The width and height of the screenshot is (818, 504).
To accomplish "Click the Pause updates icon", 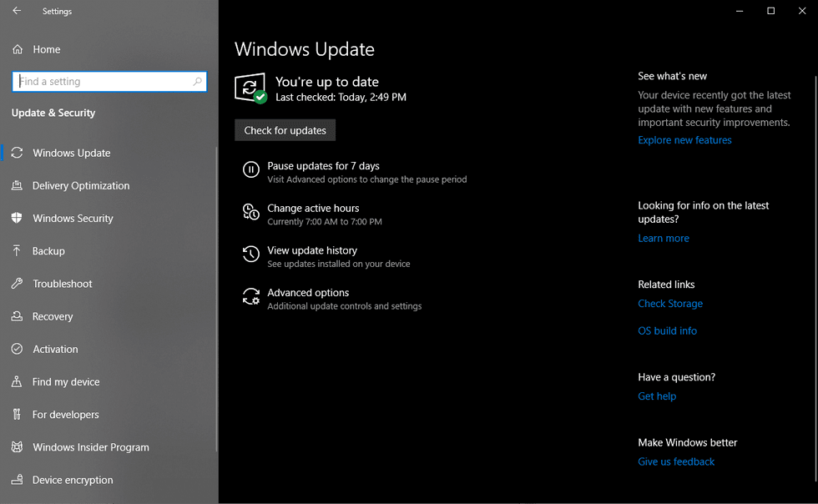I will click(250, 170).
